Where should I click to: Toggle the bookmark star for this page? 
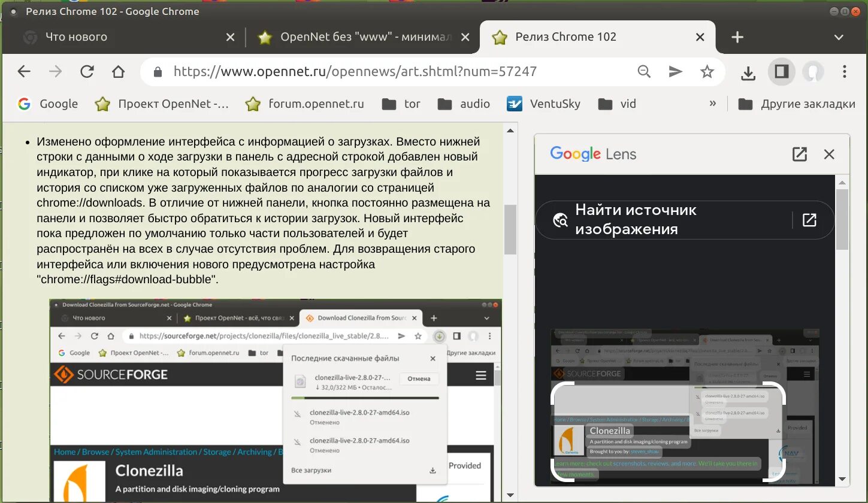[707, 71]
